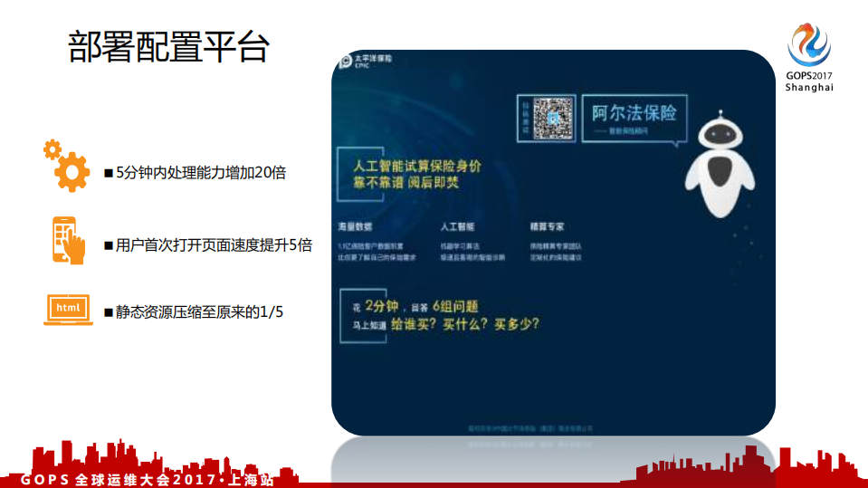The image size is (868, 488).
Task: Click the QR code in the screenshot
Action: point(552,119)
